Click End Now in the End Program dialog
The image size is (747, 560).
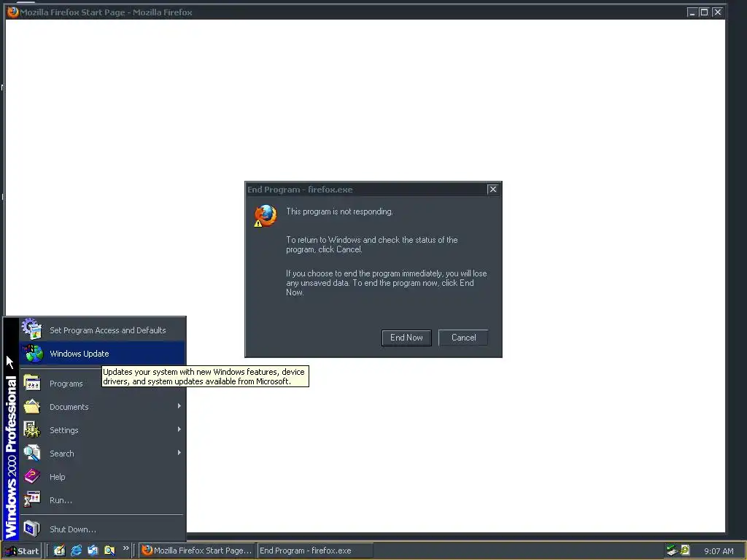click(406, 338)
